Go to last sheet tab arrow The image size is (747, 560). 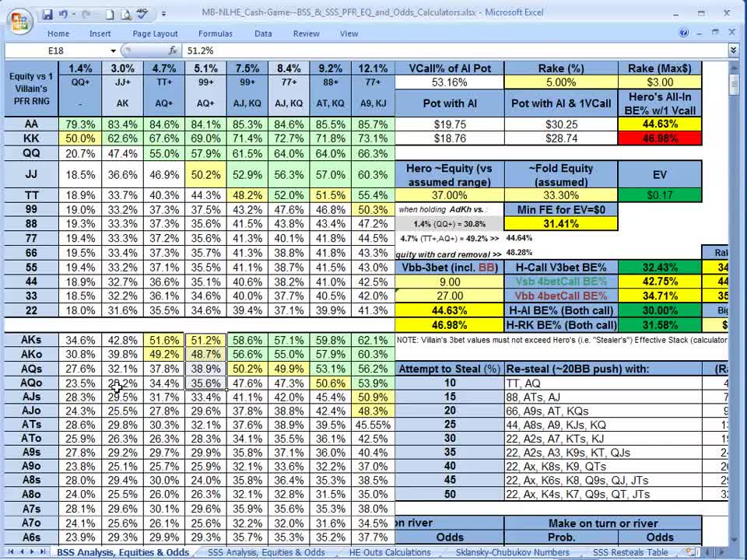coord(43,551)
